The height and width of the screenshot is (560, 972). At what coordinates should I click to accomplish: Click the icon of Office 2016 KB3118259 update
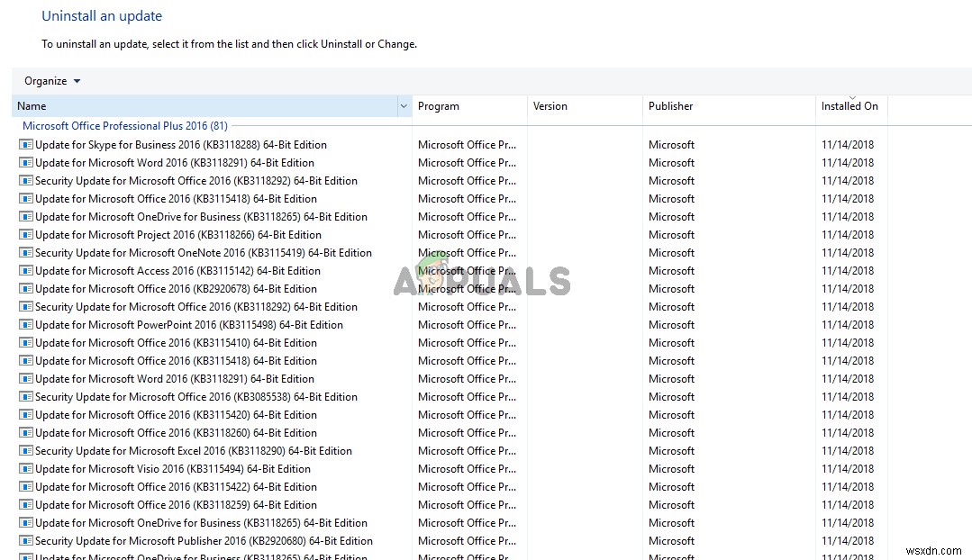[25, 504]
